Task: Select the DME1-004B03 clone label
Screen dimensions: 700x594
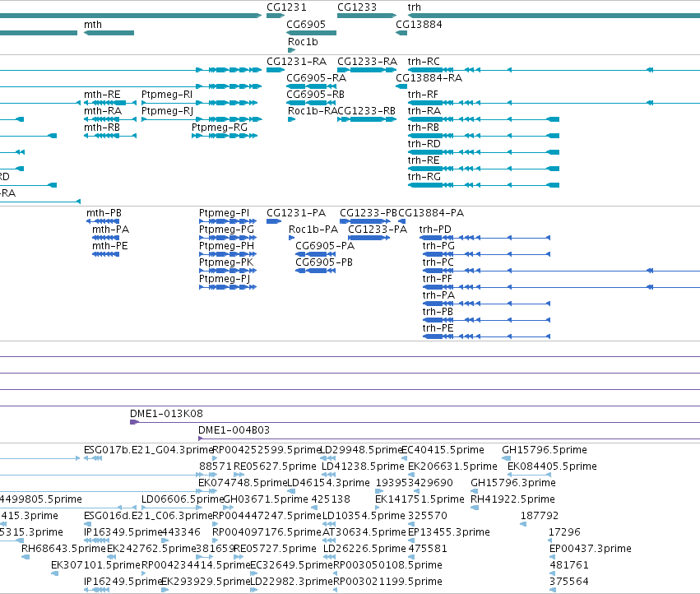Action: coord(234,430)
